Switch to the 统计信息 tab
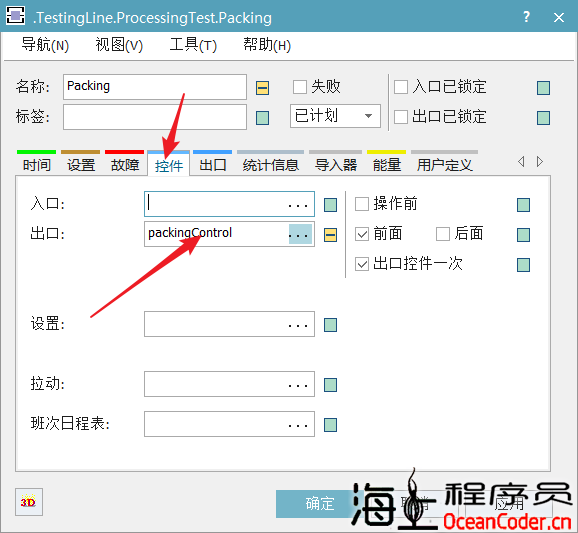578x533 pixels. point(271,165)
